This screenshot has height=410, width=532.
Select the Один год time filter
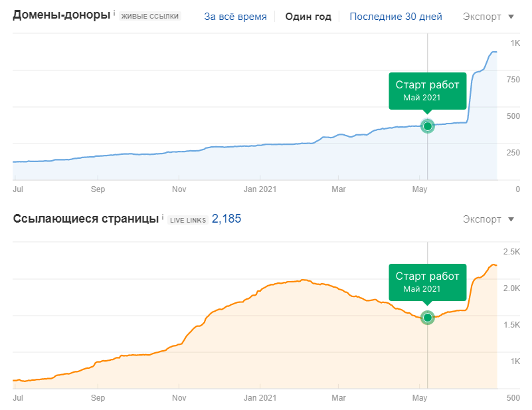click(x=308, y=16)
